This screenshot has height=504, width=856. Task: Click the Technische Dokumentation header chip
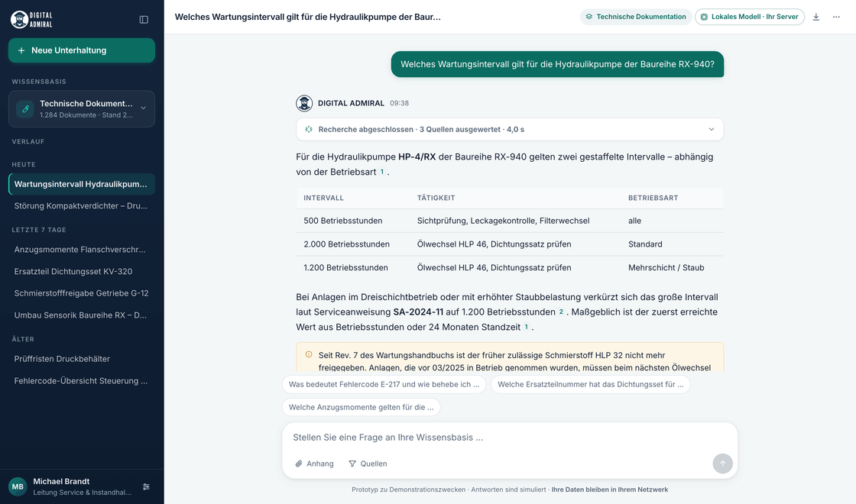click(x=635, y=17)
